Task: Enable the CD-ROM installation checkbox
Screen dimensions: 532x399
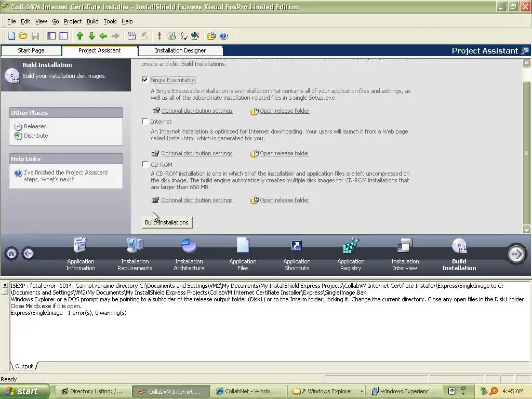Action: click(x=145, y=165)
